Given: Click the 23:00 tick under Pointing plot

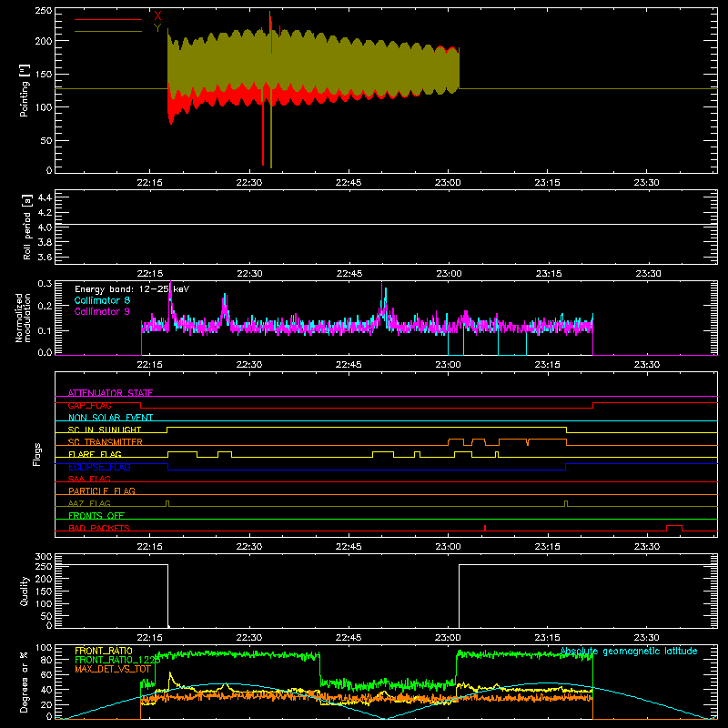Looking at the screenshot, I should 448,183.
